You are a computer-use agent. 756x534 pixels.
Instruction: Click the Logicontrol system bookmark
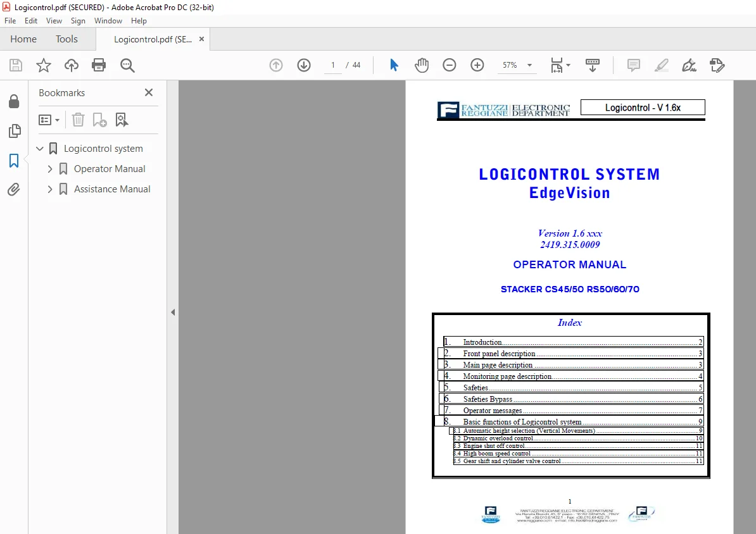click(103, 149)
